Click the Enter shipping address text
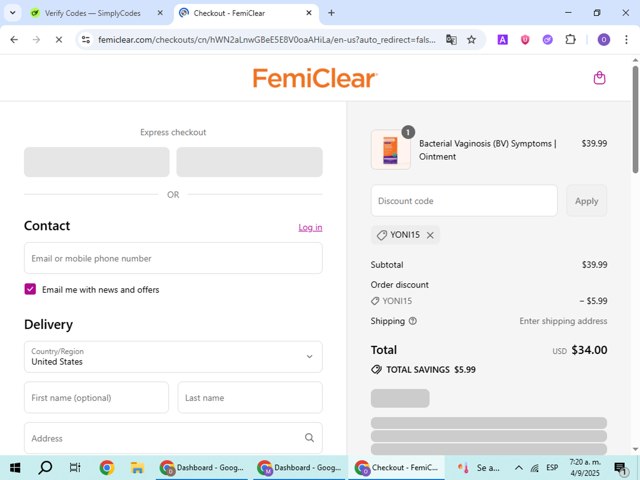Viewport: 640px width, 480px height. click(x=563, y=321)
